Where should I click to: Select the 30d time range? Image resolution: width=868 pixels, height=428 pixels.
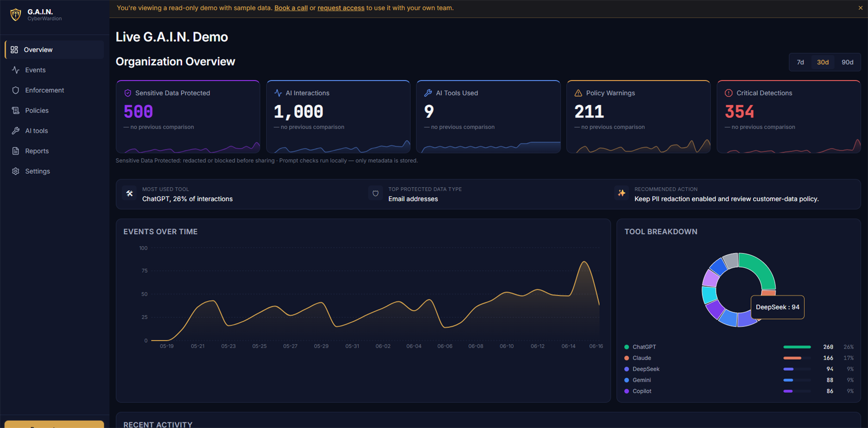823,62
